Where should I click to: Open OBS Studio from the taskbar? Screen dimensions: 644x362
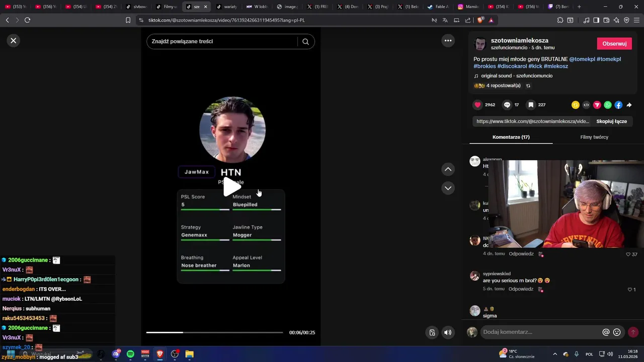coord(175,354)
